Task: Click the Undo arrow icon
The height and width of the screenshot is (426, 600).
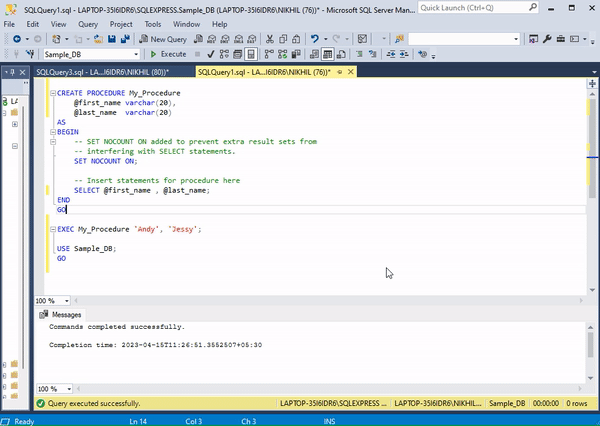Action: click(x=315, y=38)
